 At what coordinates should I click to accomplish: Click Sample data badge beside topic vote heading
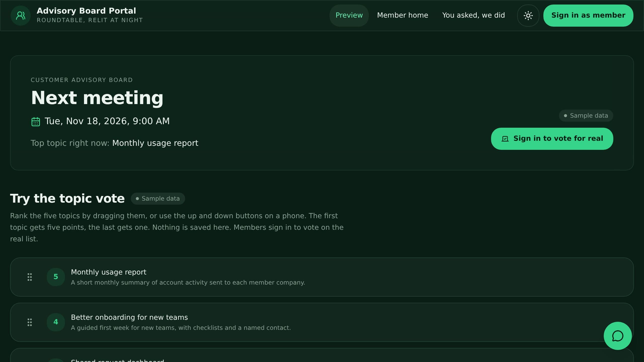tap(158, 199)
